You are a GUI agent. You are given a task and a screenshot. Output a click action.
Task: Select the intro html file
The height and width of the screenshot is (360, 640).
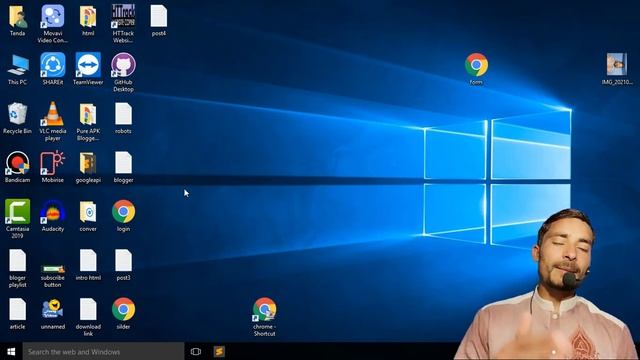tap(88, 260)
